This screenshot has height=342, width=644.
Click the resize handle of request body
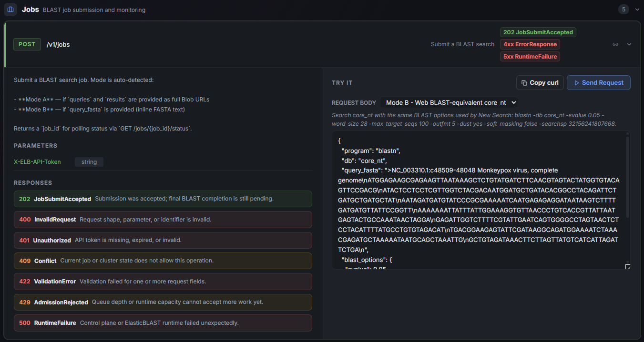point(628,267)
